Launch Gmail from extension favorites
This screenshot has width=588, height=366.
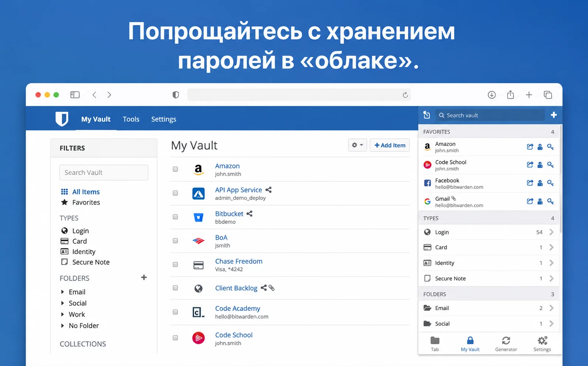[x=530, y=201]
